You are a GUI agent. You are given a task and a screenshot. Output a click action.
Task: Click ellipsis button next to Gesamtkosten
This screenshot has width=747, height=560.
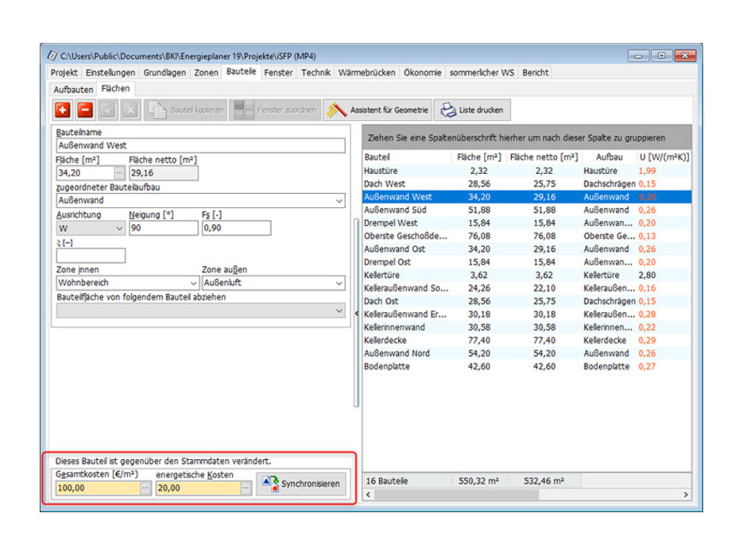(145, 489)
